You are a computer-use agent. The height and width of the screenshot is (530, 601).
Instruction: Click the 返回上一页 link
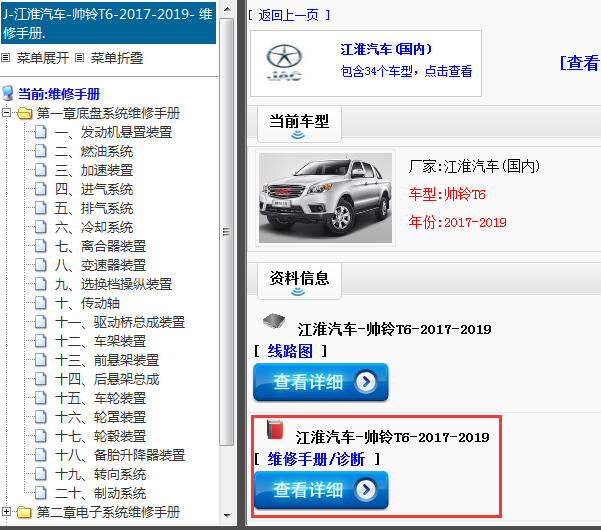[288, 15]
